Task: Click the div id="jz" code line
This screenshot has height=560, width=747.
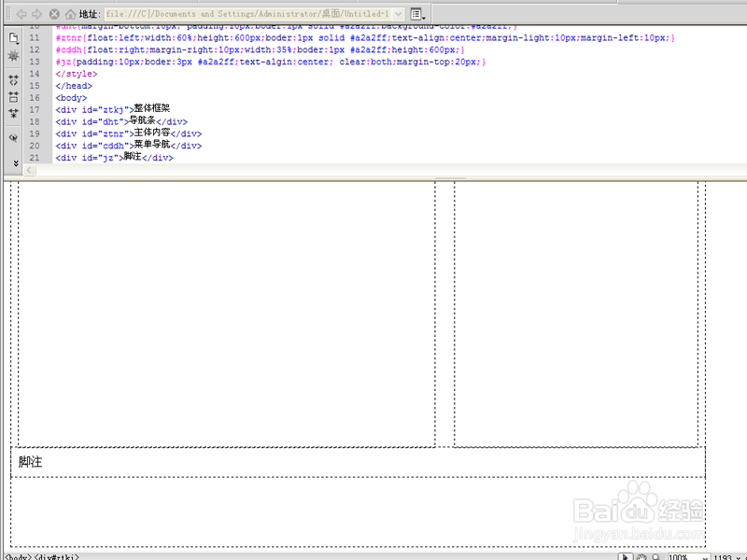Action: click(x=114, y=157)
